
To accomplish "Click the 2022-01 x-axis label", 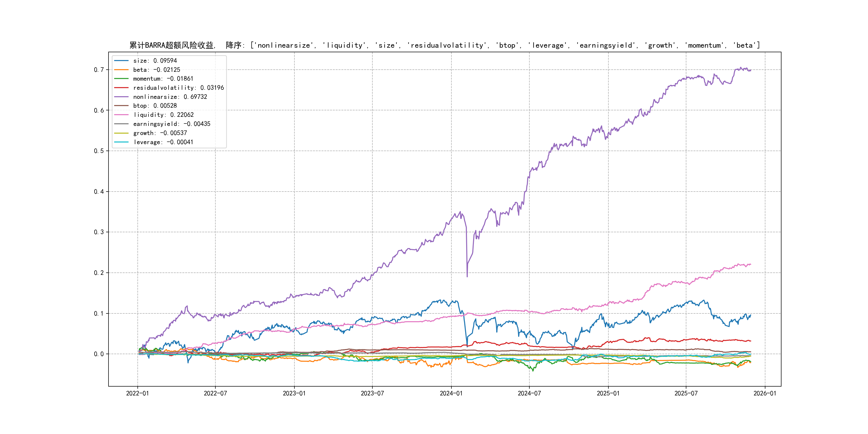I will 137,393.
